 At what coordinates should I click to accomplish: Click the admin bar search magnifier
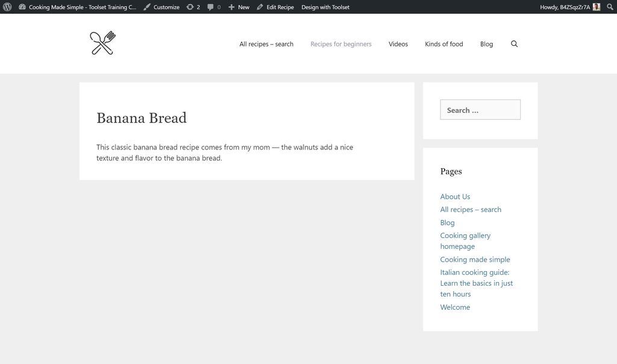(x=610, y=7)
